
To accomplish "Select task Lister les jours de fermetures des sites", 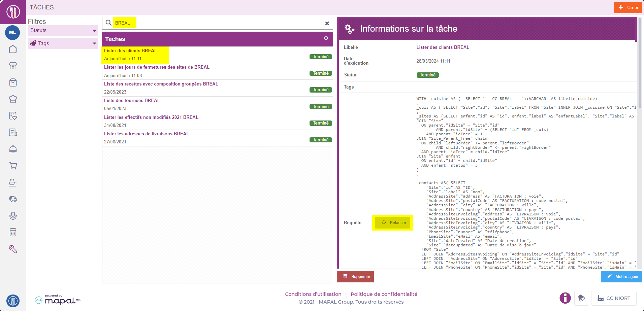I will click(x=218, y=71).
